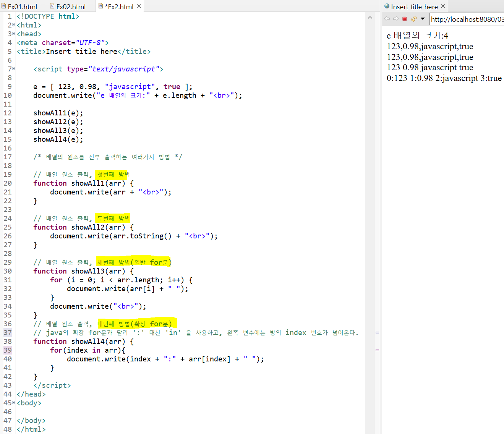Go back in the internal browser
This screenshot has height=434, width=504.
tap(387, 19)
